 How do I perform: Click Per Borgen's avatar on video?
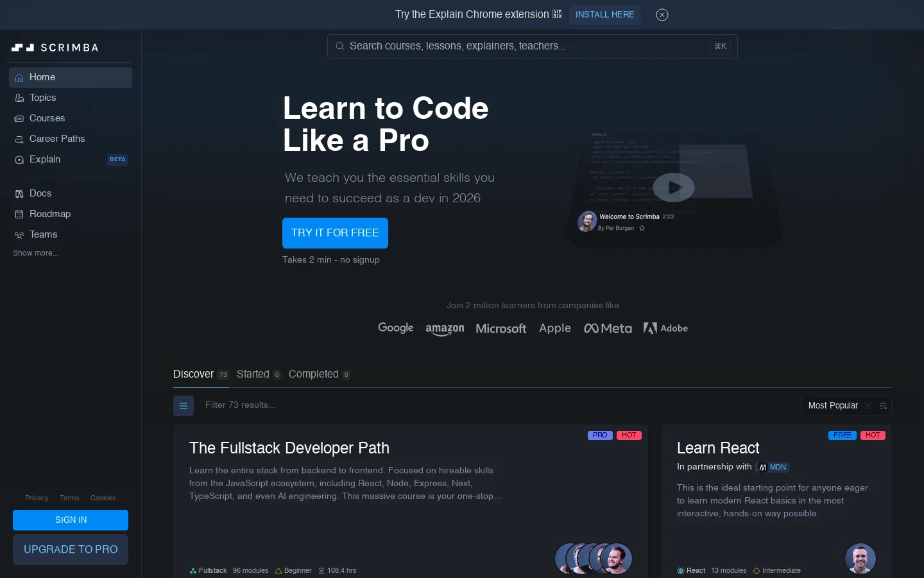tap(587, 222)
